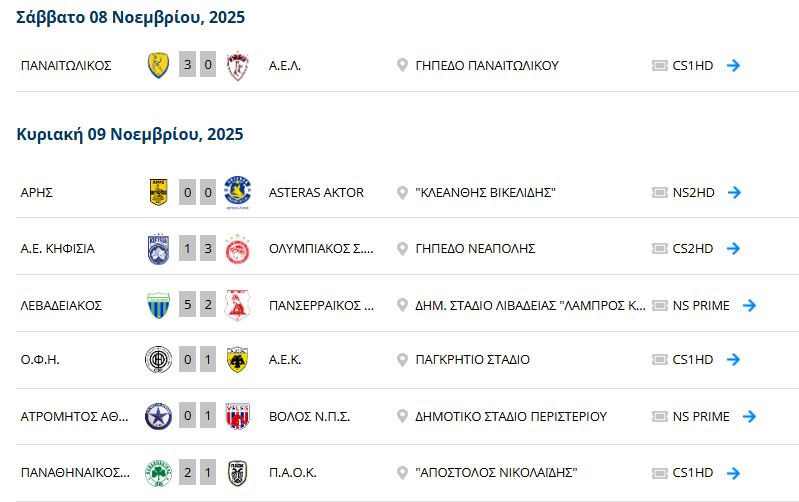
Task: Open match details arrow for ΛΕΒΑΔΕΙΑΚΟΣ match
Action: pos(750,305)
